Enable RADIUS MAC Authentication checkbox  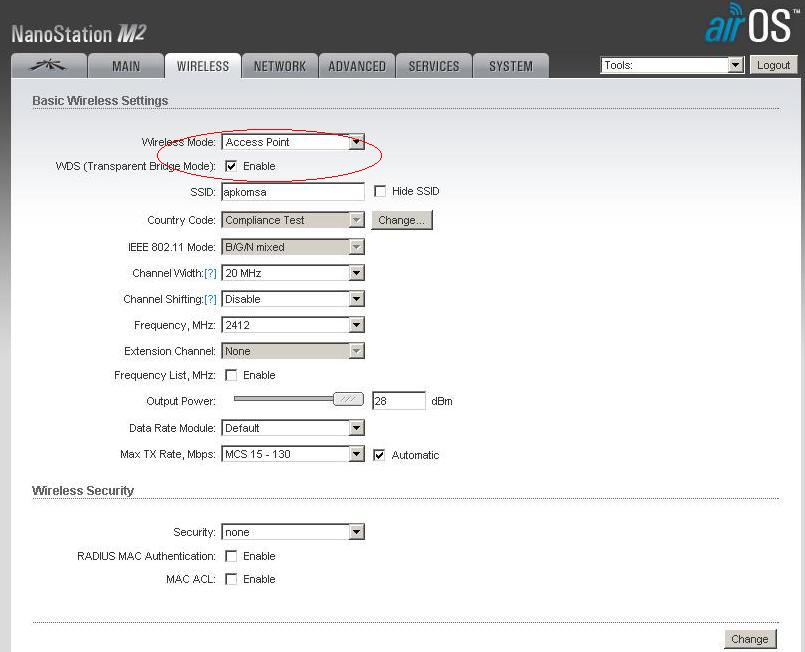[231, 556]
